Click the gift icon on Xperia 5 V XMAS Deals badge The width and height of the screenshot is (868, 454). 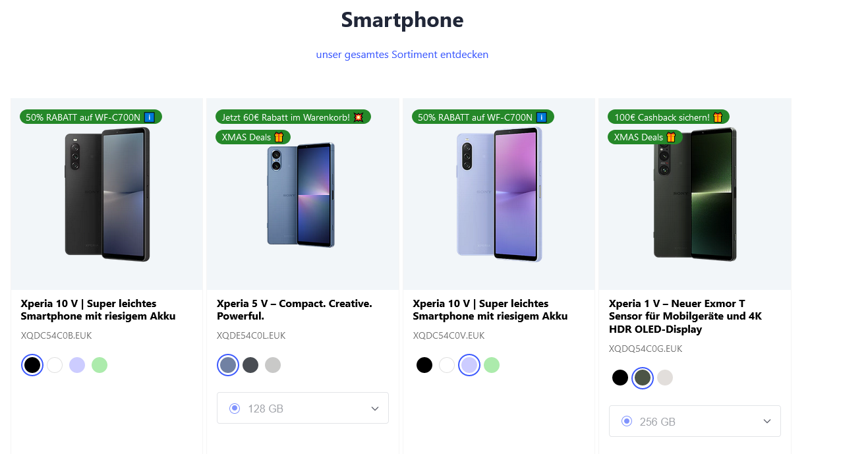pos(279,137)
